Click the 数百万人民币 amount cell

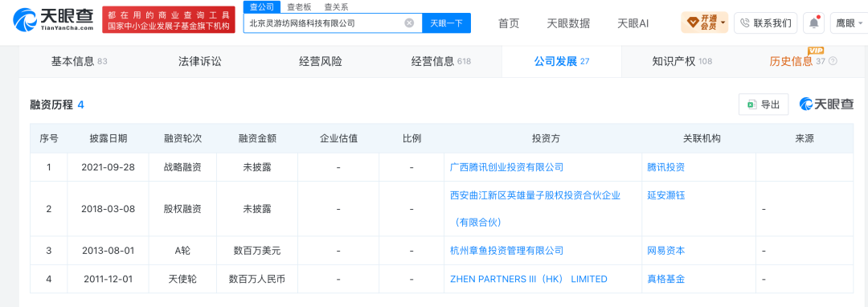pos(257,280)
